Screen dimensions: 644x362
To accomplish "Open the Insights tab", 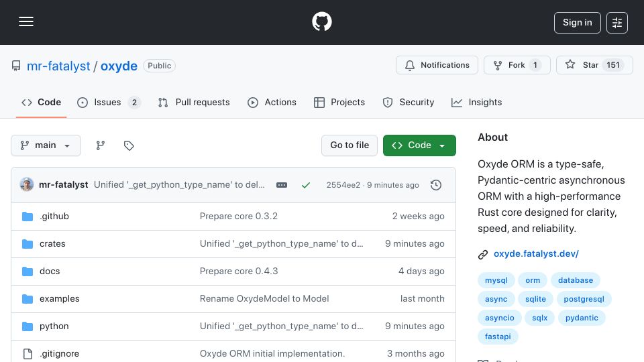I will point(476,102).
